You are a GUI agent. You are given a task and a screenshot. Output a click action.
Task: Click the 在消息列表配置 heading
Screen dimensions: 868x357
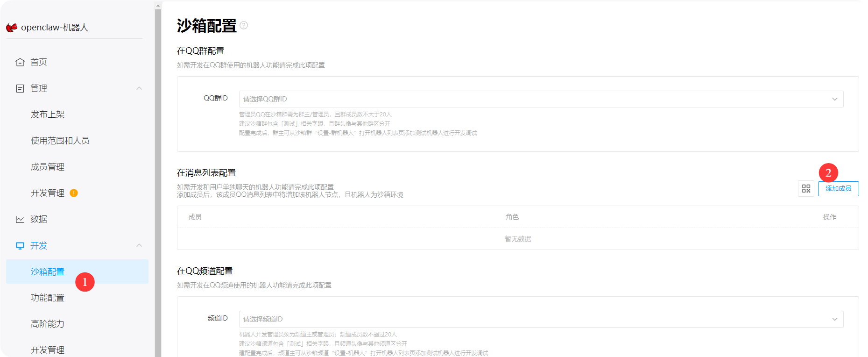[206, 173]
